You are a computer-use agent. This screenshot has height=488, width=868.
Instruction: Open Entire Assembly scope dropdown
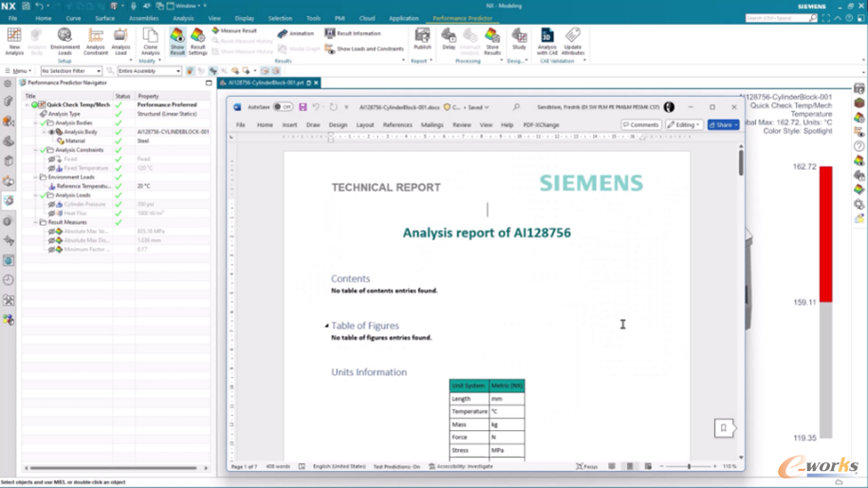[x=149, y=71]
